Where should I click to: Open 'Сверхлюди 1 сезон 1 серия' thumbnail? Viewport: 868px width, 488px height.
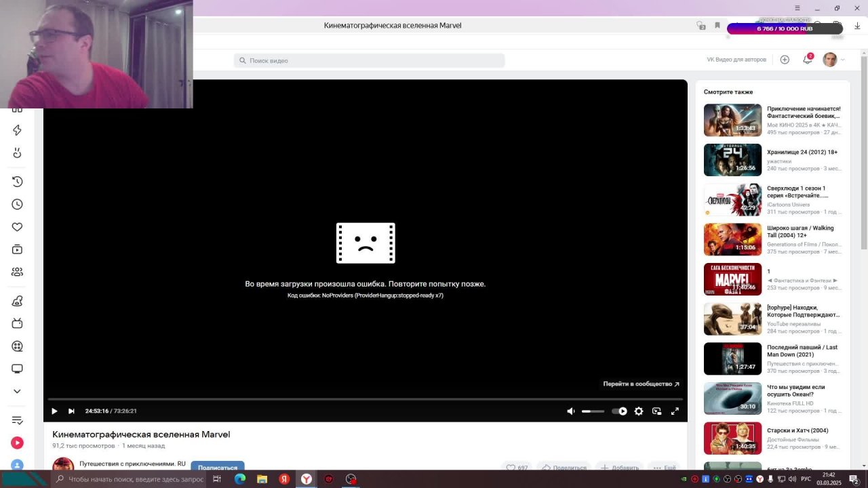[x=732, y=199]
